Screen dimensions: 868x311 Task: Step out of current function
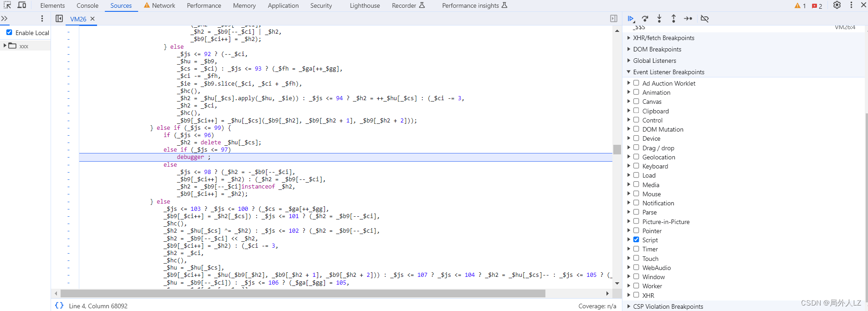coord(673,19)
